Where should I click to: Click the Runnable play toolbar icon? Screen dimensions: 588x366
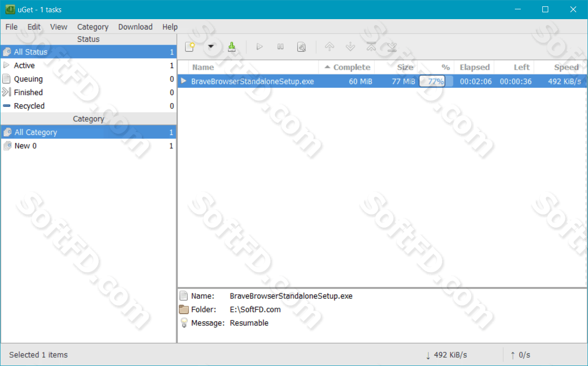coord(259,47)
